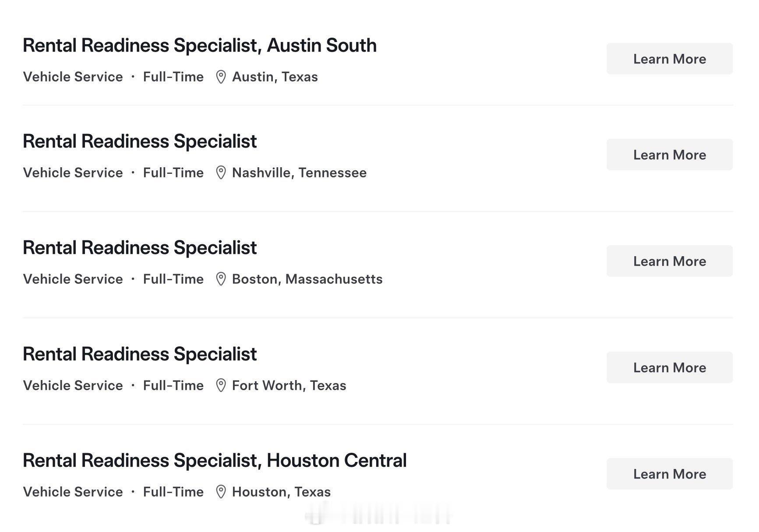Click the map pin next to Nashville, Tennessee
This screenshot has width=759, height=532.
[221, 173]
